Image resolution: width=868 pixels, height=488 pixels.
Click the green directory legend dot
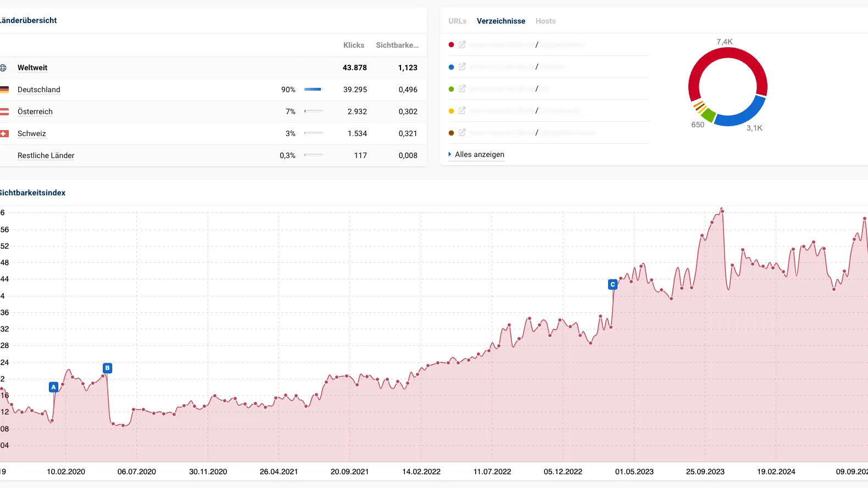point(451,89)
